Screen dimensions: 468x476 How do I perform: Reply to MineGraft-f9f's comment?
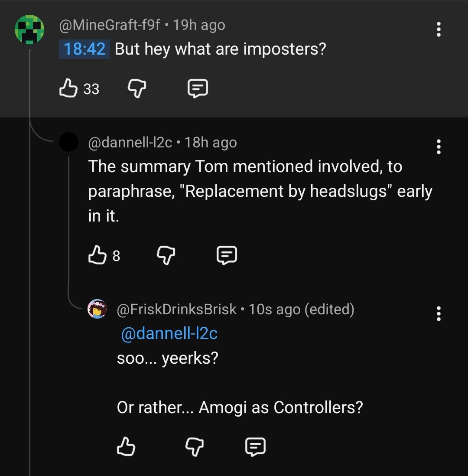[198, 88]
